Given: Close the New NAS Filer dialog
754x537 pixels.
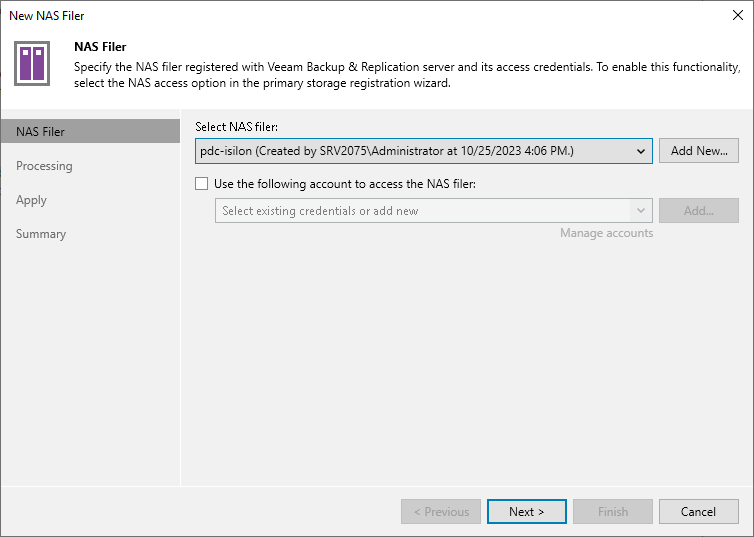Looking at the screenshot, I should (x=738, y=15).
